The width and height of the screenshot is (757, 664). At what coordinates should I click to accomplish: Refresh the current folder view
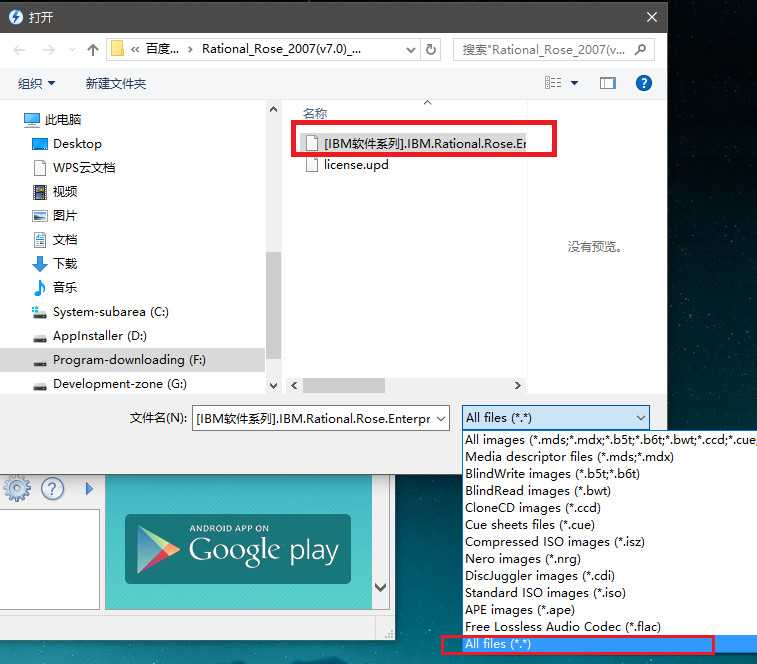point(431,50)
